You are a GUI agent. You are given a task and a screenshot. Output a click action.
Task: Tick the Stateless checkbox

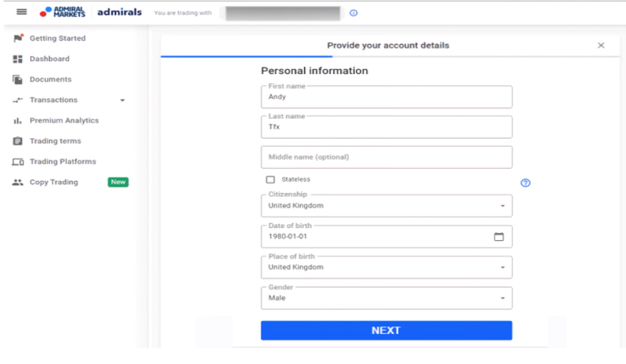[x=271, y=179]
